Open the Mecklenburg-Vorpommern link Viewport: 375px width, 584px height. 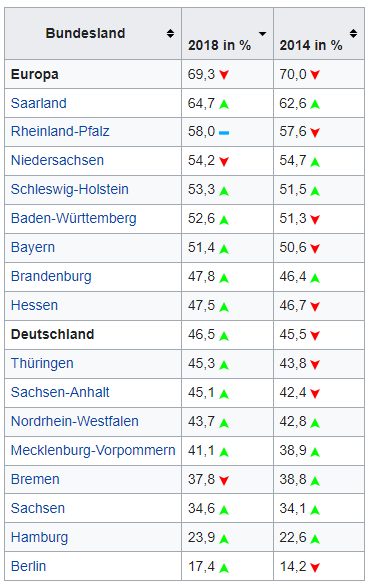(93, 450)
